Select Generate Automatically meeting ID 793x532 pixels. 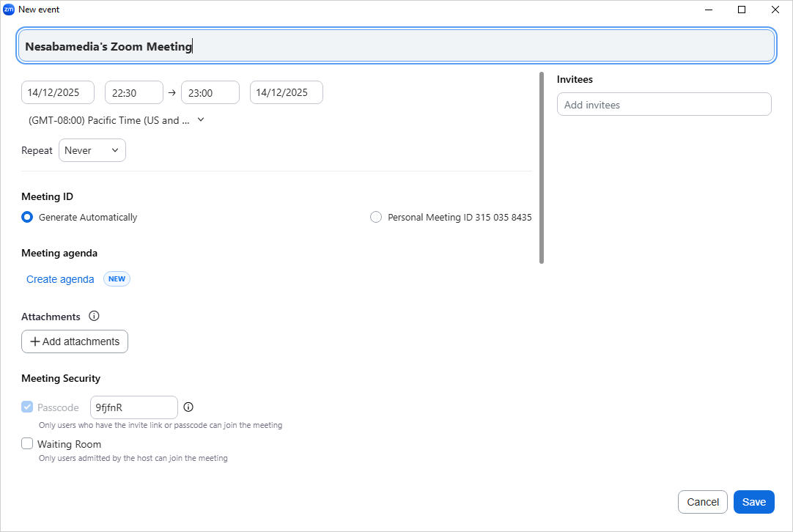pyautogui.click(x=27, y=217)
